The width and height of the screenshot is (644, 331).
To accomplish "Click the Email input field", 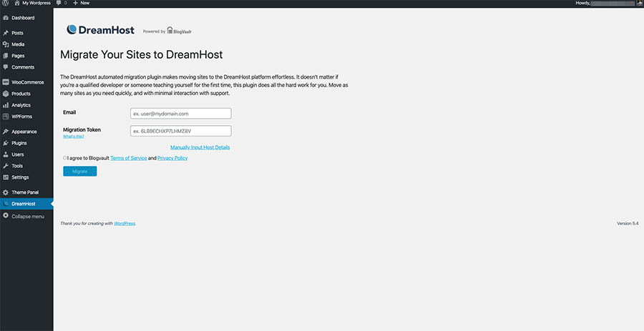I will (x=180, y=113).
